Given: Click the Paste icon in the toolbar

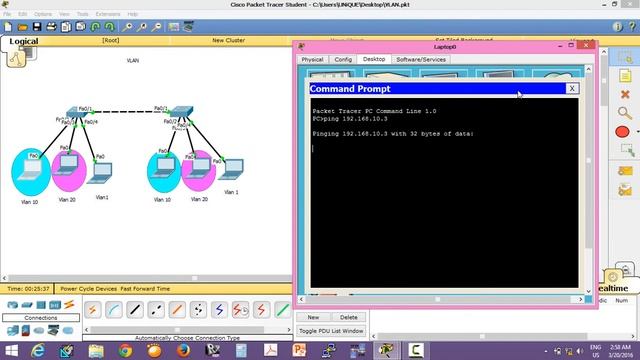Looking at the screenshot, I should click(x=80, y=27).
